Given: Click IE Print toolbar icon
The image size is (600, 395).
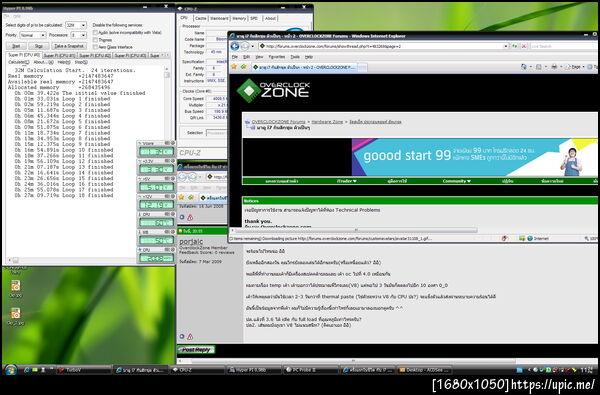Looking at the screenshot, I should point(554,67).
